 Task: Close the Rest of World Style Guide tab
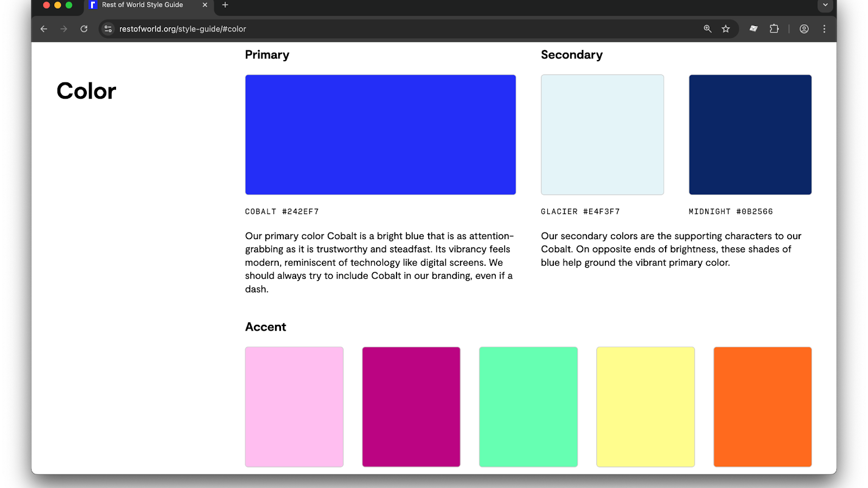click(x=205, y=5)
